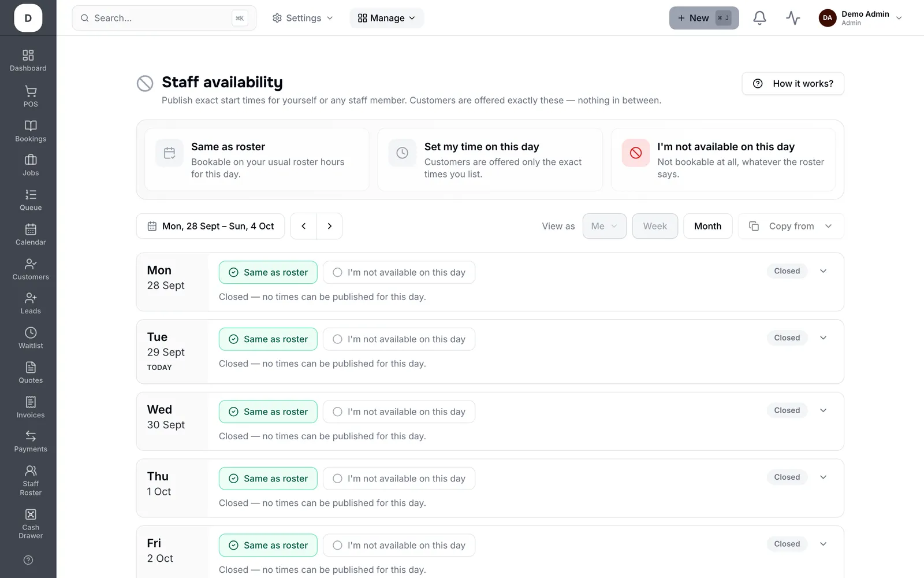Screen dimensions: 924x578
Task: Open Staff Roster in sidebar
Action: (31, 480)
